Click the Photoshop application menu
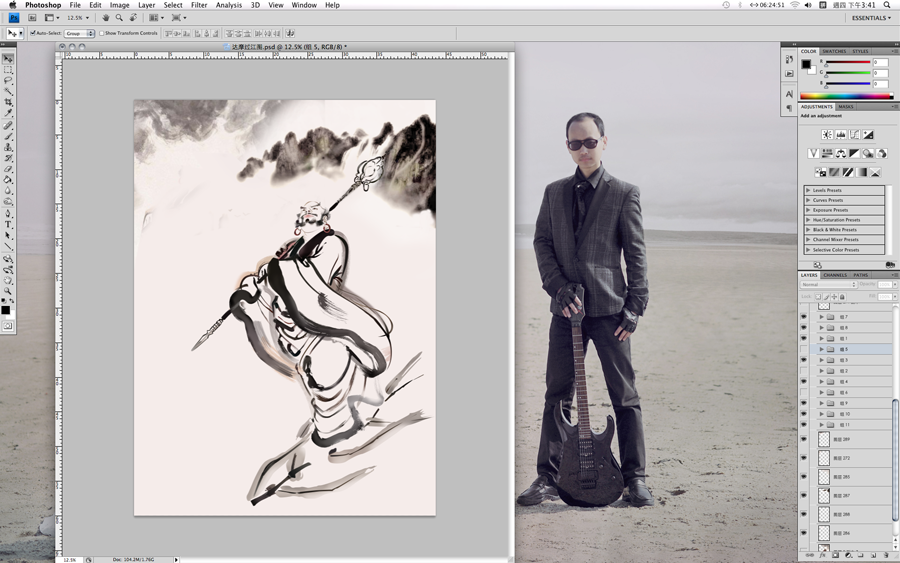This screenshot has height=563, width=900. pyautogui.click(x=43, y=5)
